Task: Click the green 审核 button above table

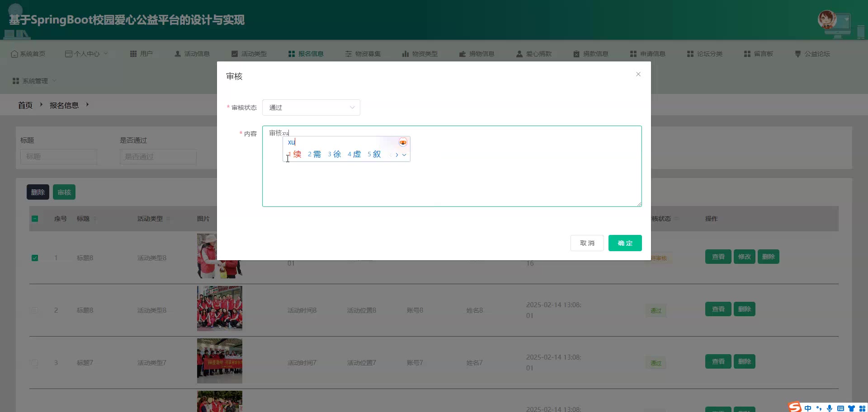Action: tap(64, 192)
